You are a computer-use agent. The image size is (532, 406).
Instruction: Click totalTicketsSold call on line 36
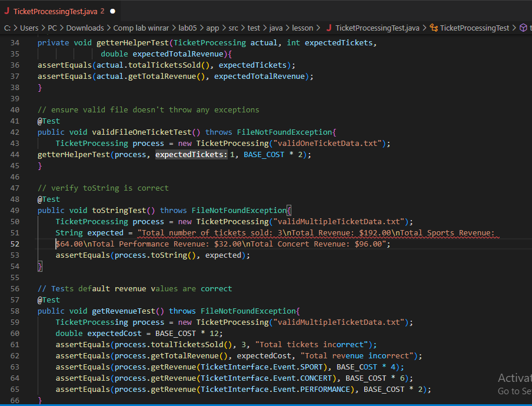pyautogui.click(x=164, y=65)
